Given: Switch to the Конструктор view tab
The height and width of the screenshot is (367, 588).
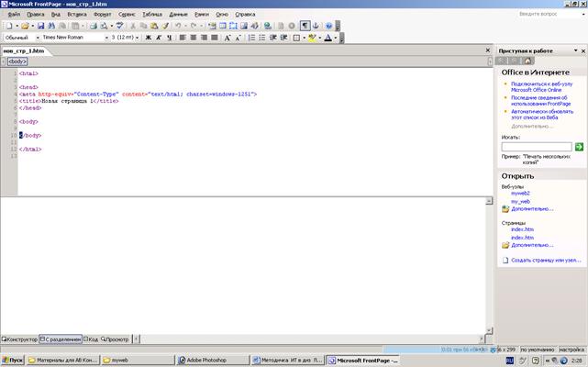Looking at the screenshot, I should coord(19,339).
